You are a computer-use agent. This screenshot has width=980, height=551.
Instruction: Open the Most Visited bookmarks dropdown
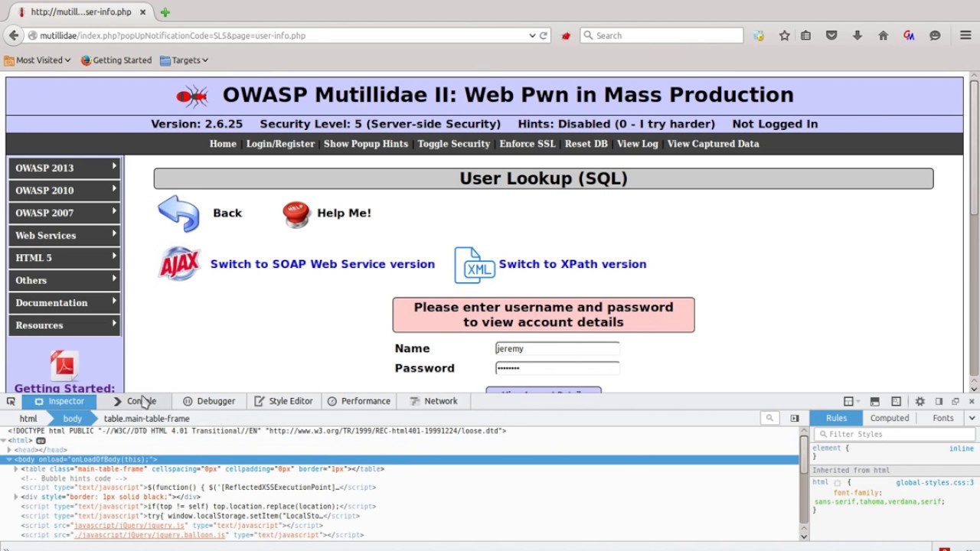point(38,60)
